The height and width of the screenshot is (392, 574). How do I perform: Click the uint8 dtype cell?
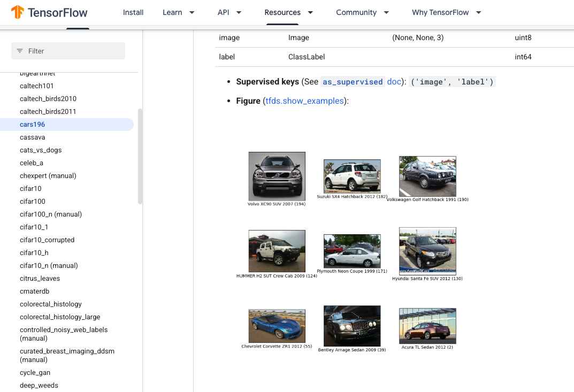coord(523,37)
